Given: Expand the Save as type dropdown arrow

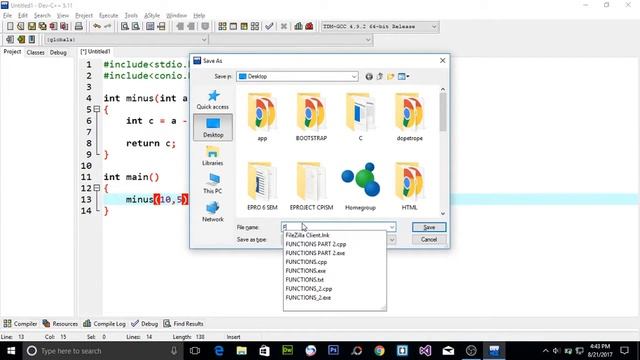Looking at the screenshot, I should [x=391, y=240].
